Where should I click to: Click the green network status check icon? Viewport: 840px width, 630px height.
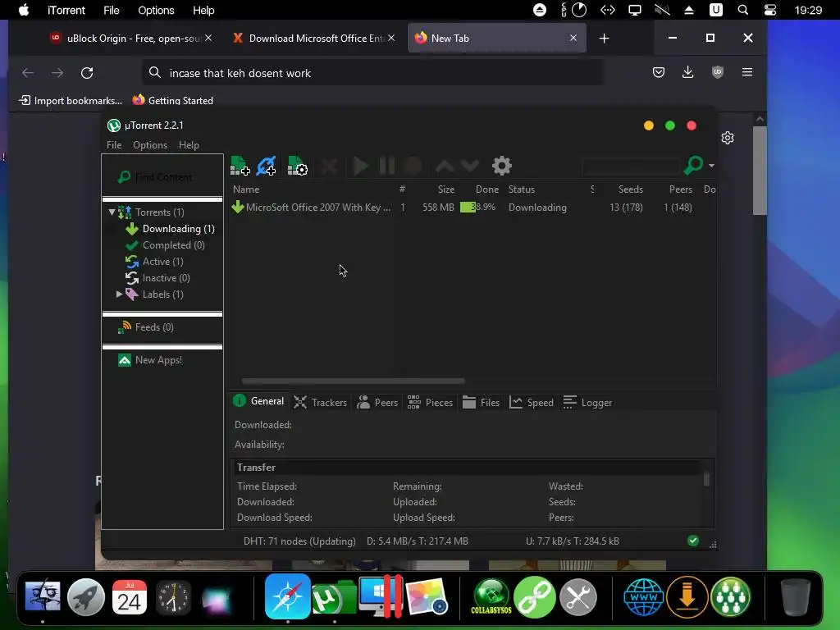pos(693,541)
